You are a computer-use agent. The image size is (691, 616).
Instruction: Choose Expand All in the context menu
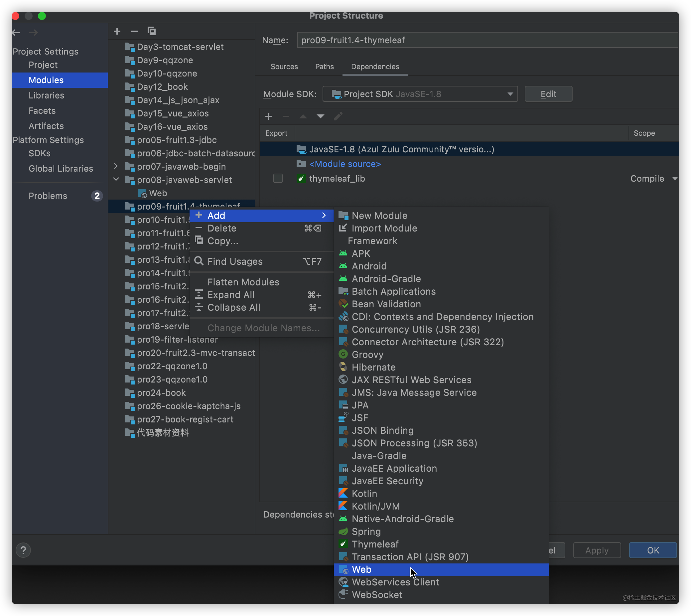pyautogui.click(x=262, y=295)
